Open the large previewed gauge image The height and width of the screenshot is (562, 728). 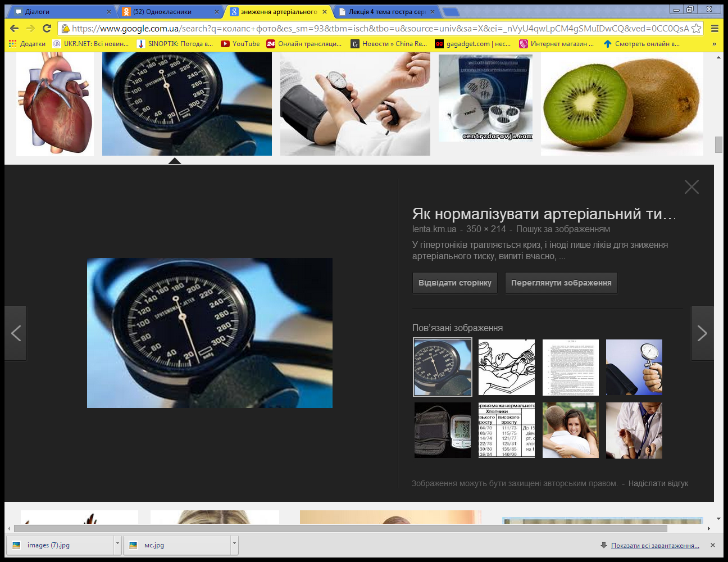210,333
